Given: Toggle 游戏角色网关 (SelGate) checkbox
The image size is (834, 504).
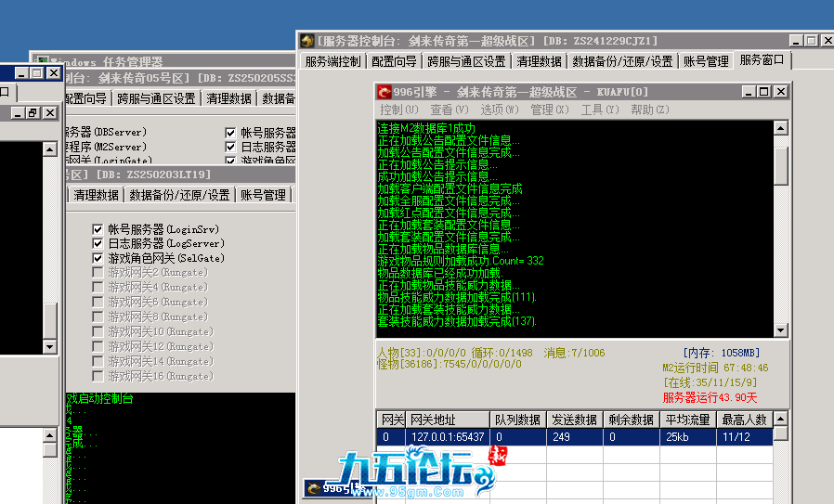Looking at the screenshot, I should tap(98, 258).
